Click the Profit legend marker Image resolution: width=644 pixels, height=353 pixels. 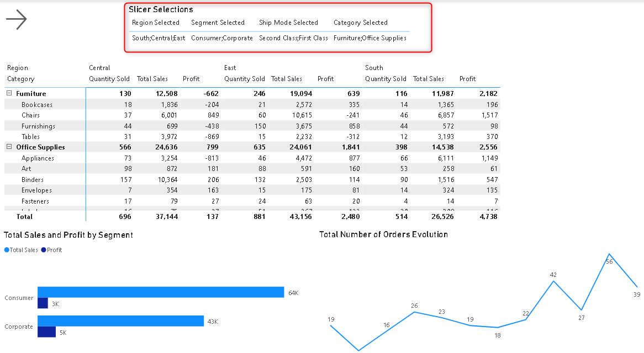[x=44, y=250]
